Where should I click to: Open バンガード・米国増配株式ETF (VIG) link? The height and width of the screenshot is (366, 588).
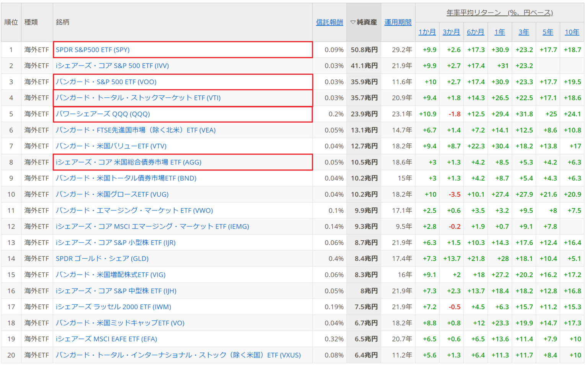tap(110, 275)
